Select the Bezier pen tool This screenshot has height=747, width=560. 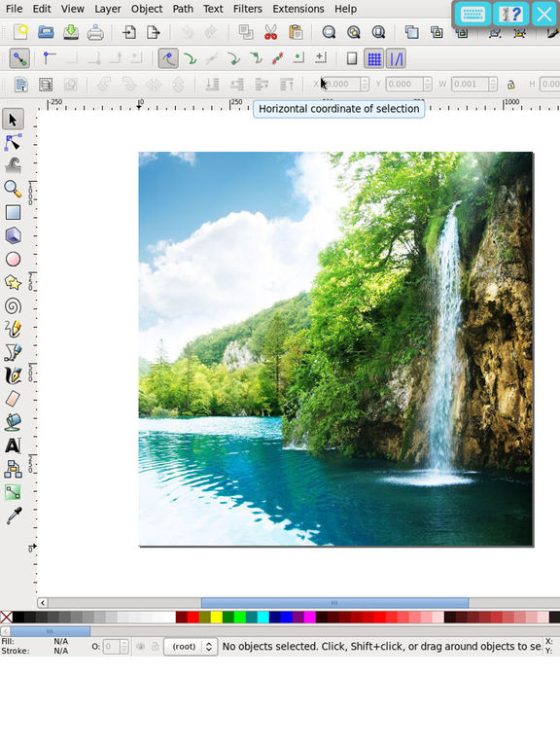[x=13, y=352]
